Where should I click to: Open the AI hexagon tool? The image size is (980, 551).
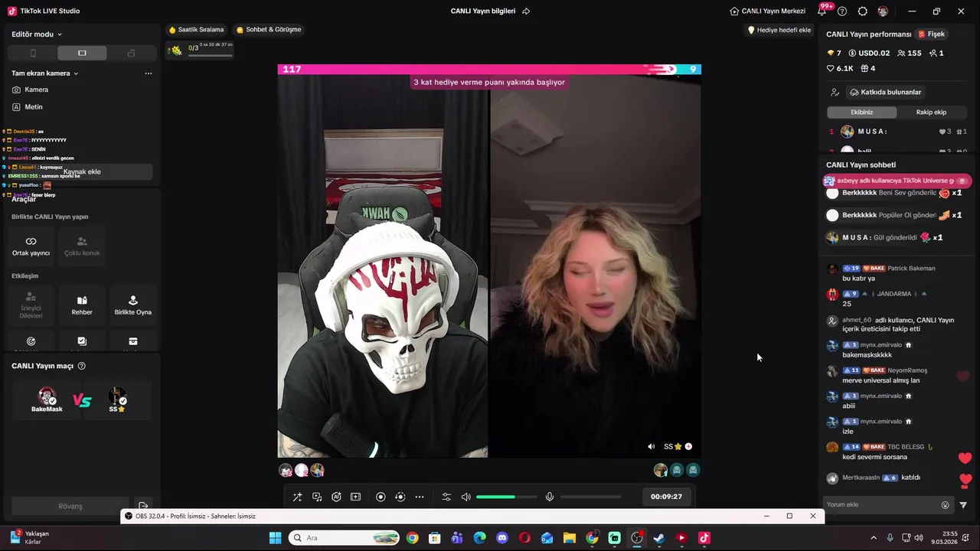coord(336,497)
